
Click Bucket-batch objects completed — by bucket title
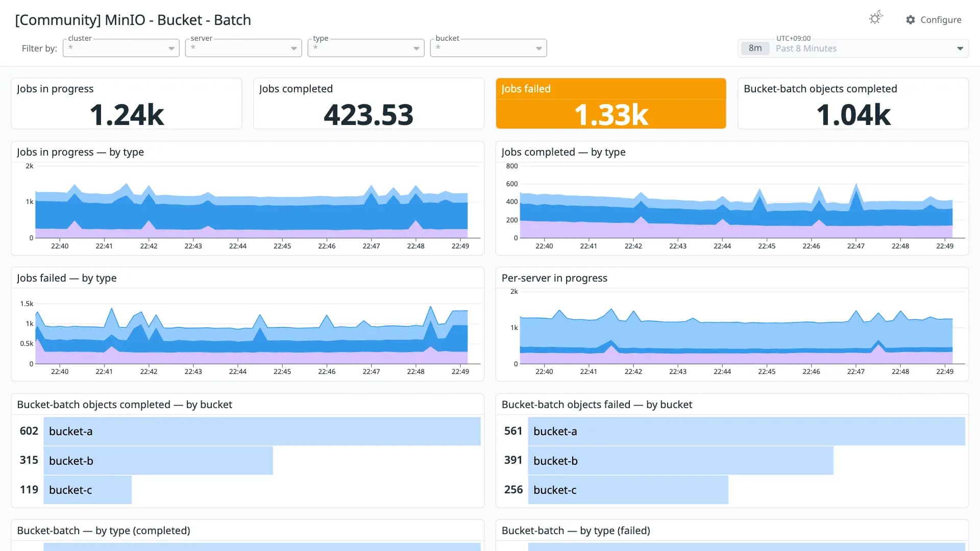(125, 405)
